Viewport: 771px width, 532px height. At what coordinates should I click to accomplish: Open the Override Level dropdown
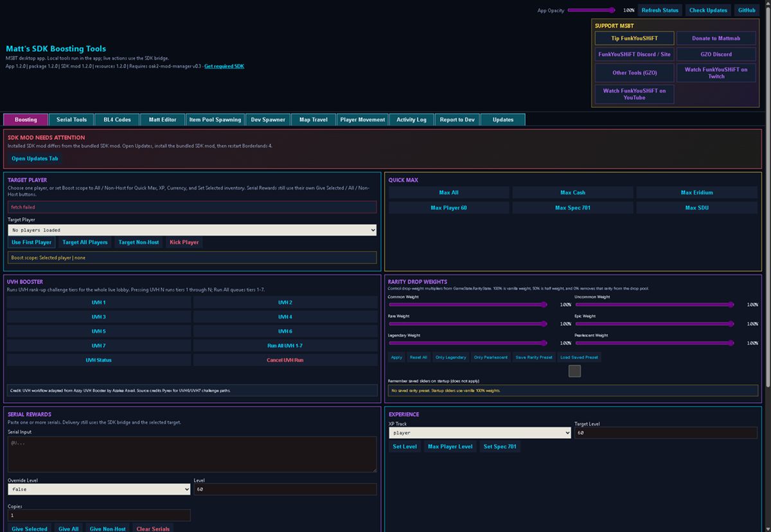[x=99, y=490]
